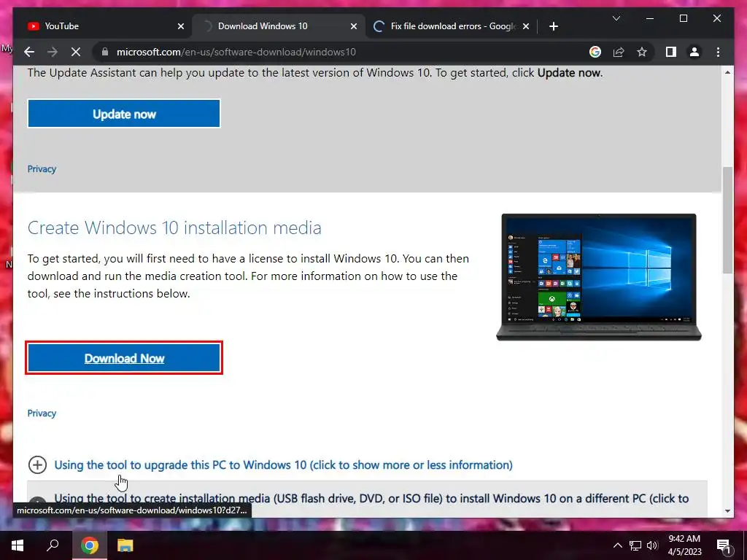Click the forward navigation arrow
Image resolution: width=747 pixels, height=560 pixels.
(x=53, y=52)
